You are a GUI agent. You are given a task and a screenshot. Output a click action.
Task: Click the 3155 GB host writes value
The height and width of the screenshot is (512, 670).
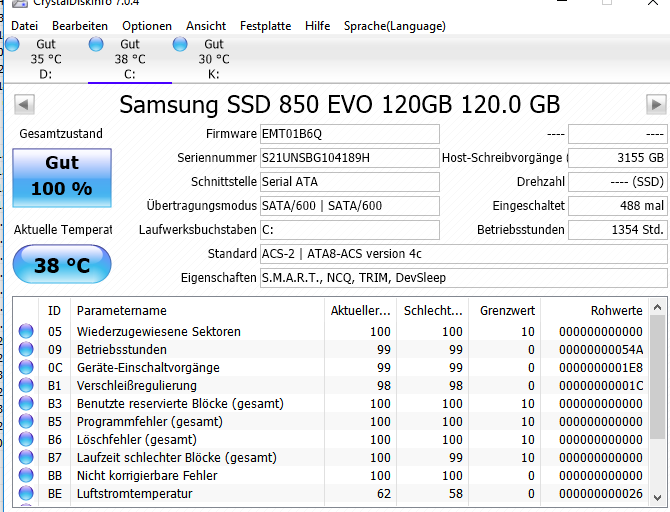617,158
